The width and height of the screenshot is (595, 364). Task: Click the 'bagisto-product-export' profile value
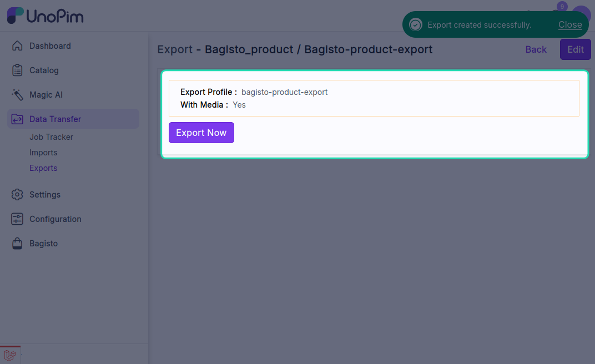(284, 92)
